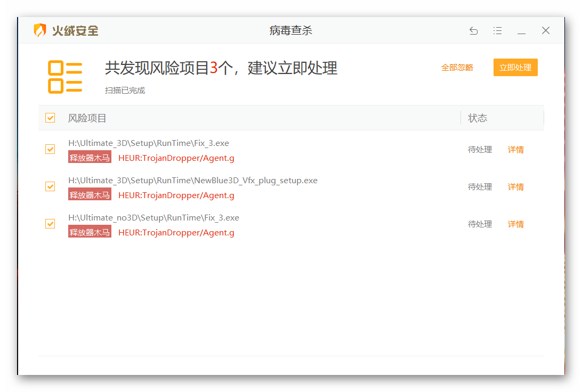Screen dimensions: 582x392
Task: Click the back arrow icon in title bar
Action: 473,30
